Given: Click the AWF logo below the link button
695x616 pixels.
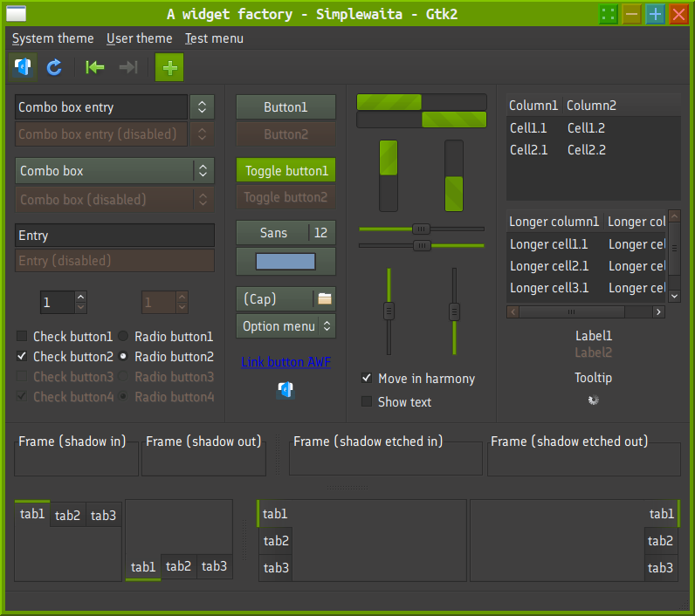Looking at the screenshot, I should pyautogui.click(x=286, y=390).
